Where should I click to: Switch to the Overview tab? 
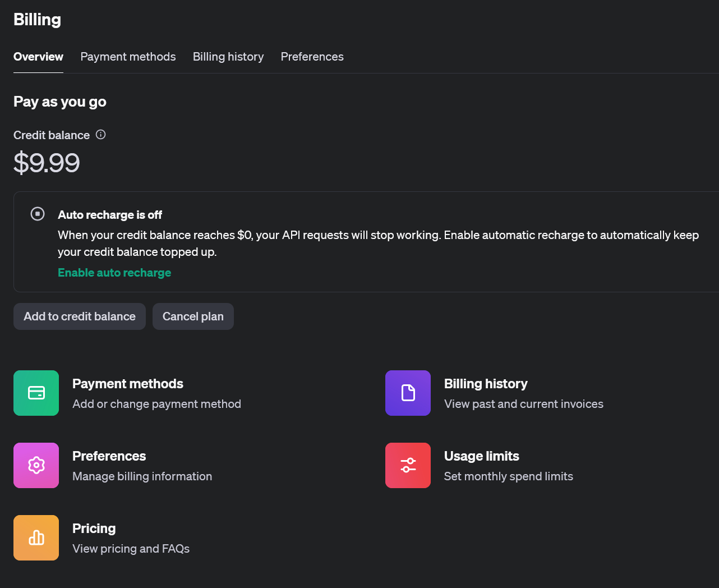[38, 57]
